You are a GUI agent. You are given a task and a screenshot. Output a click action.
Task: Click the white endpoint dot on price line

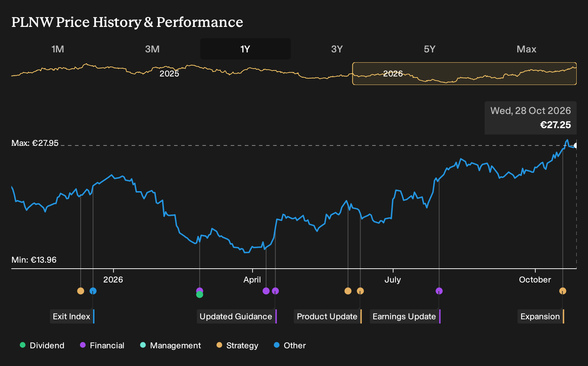(x=576, y=145)
